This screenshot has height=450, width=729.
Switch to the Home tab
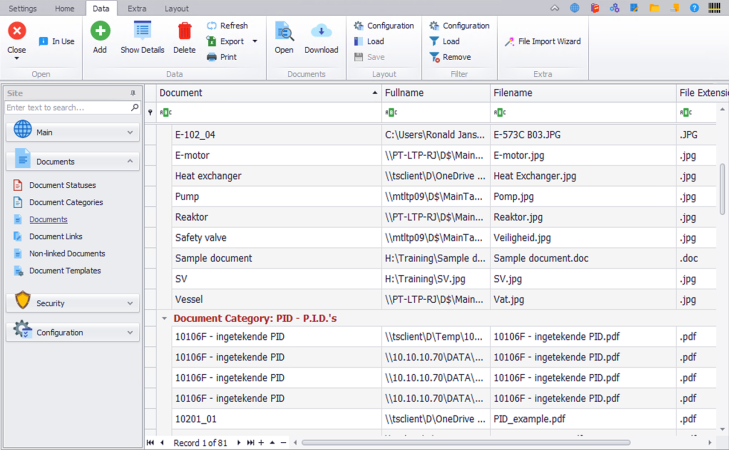click(64, 8)
